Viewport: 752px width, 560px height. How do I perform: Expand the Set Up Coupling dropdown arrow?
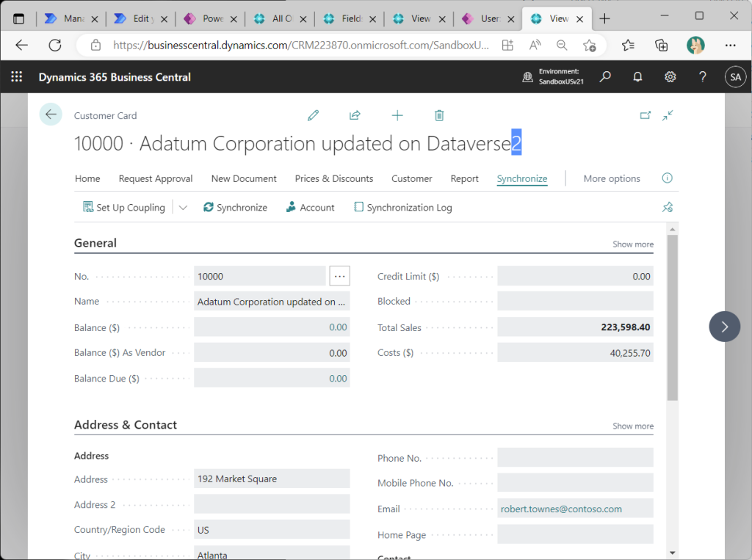pos(183,208)
